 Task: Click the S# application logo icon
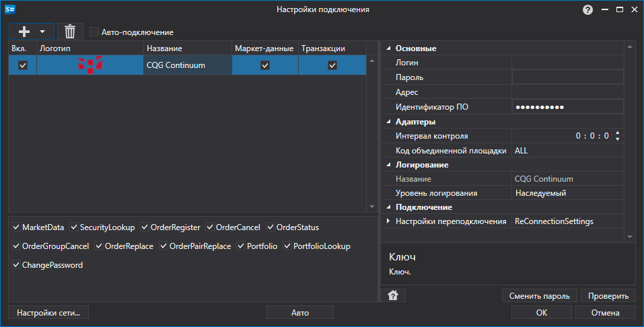10,9
